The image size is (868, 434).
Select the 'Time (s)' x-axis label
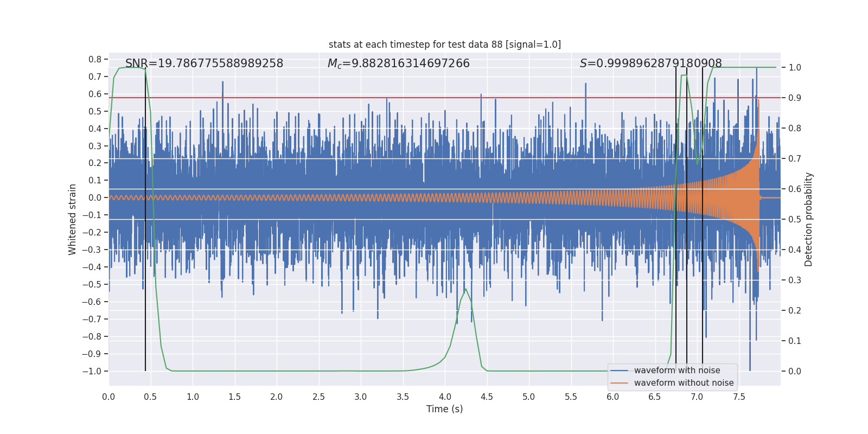444,409
